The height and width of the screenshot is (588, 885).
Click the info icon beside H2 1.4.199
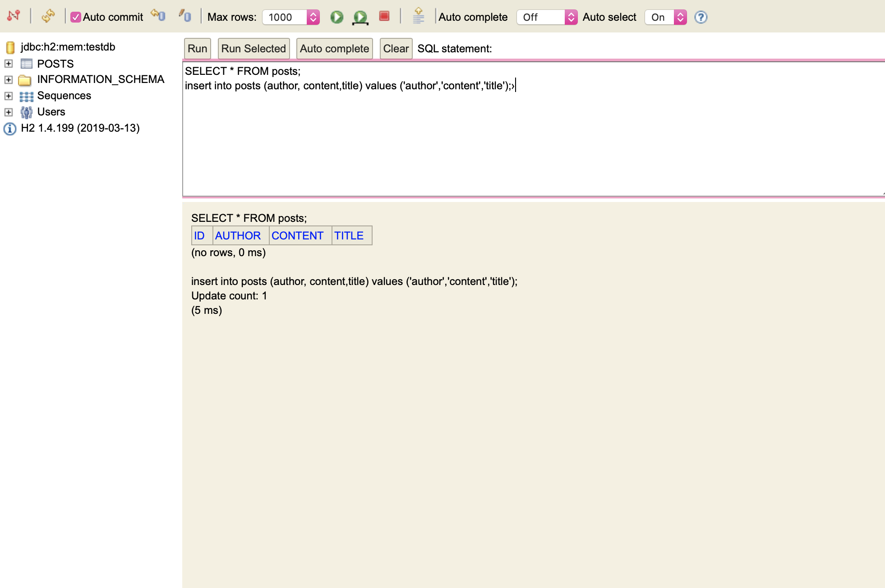(x=10, y=129)
